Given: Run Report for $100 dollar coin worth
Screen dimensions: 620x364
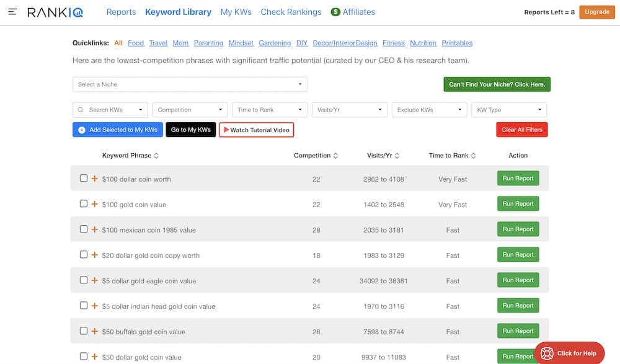Looking at the screenshot, I should 518,179.
